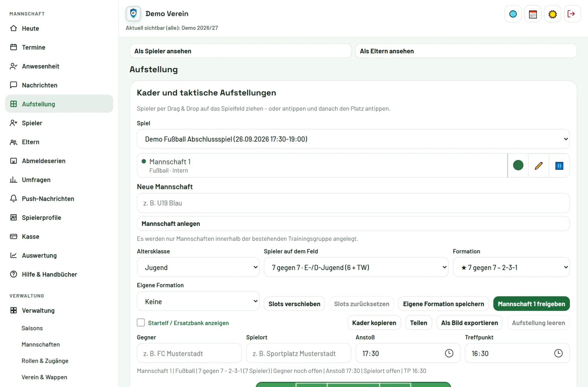Click the Kader kopieren button
This screenshot has width=588, height=387.
pyautogui.click(x=374, y=323)
